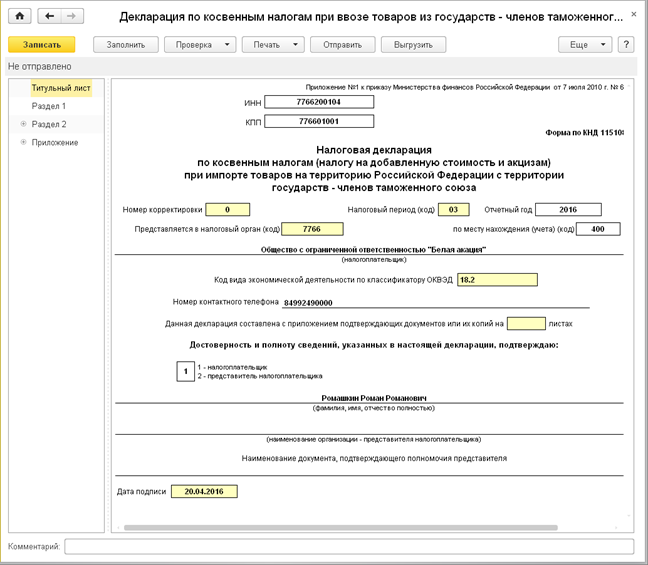Click the КПП field
Screen dimensions: 648x565
319,122
